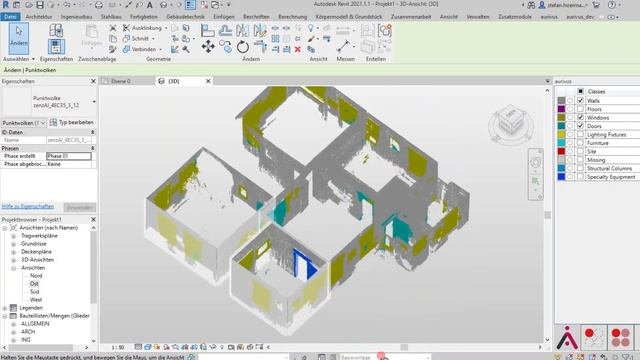Expand the Grundrisse tree node

click(x=13, y=244)
